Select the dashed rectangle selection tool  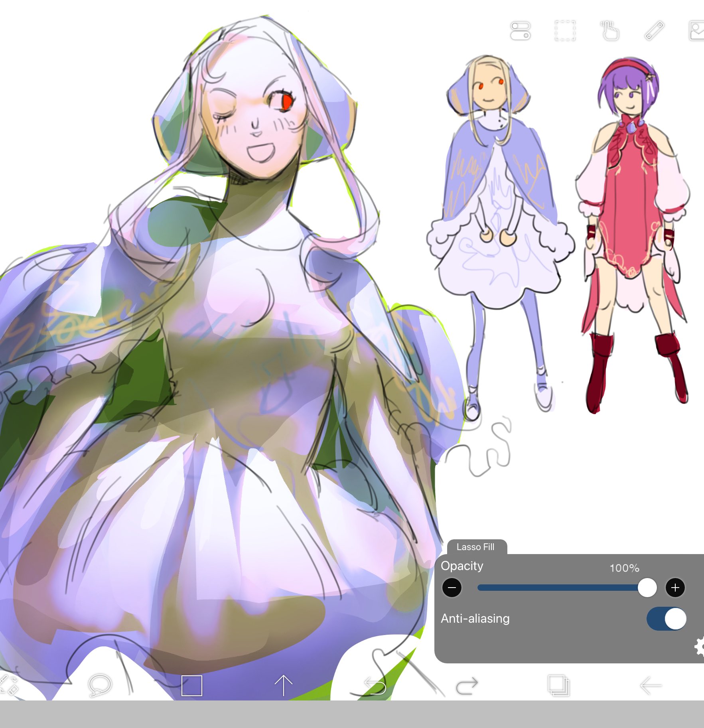565,31
